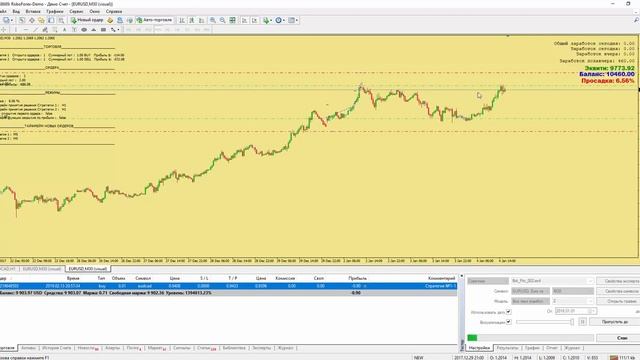
Task: Open the tester model dropdown
Action: click(x=530, y=301)
